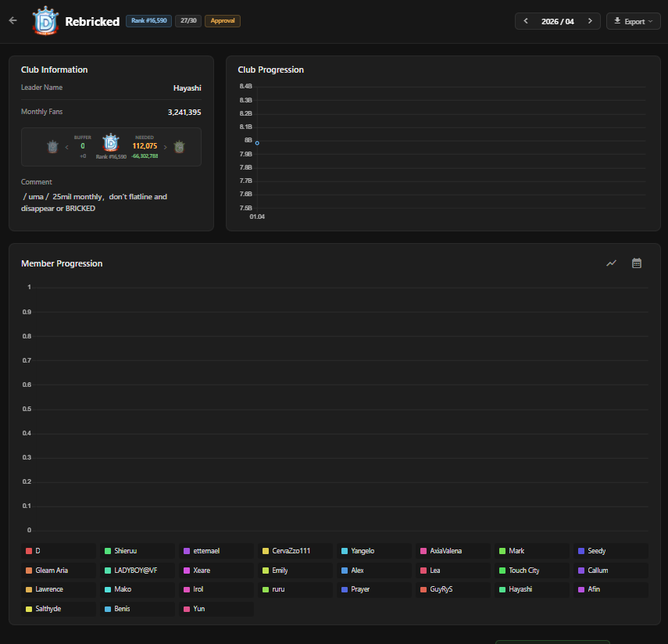Click right chevron beside the Needed value
Image resolution: width=668 pixels, height=644 pixels.
(166, 147)
